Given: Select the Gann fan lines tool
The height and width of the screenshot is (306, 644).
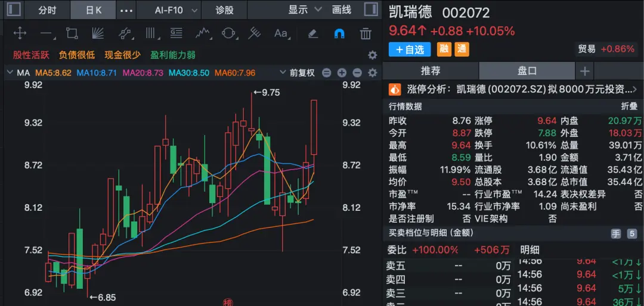Looking at the screenshot, I should (98, 33).
